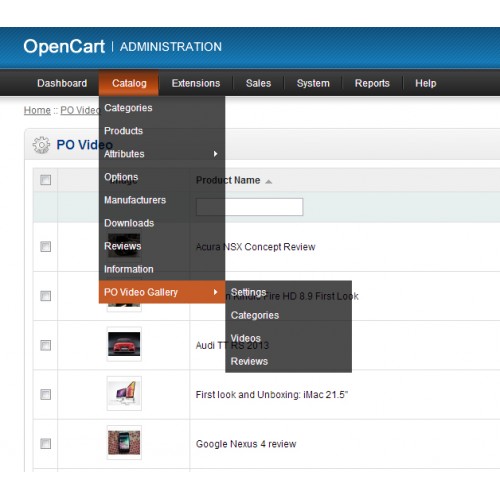The width and height of the screenshot is (500, 500).
Task: Sort by Product Name column header
Action: coord(228,180)
